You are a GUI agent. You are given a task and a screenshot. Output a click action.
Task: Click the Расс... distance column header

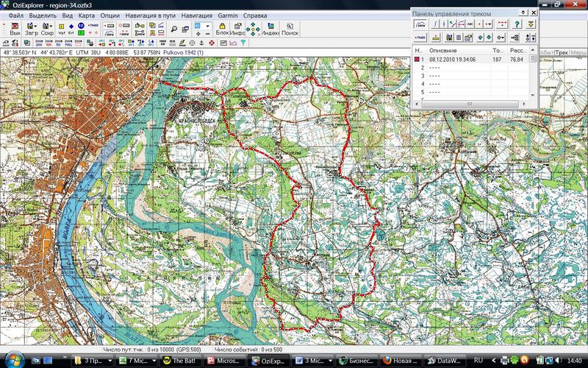517,50
